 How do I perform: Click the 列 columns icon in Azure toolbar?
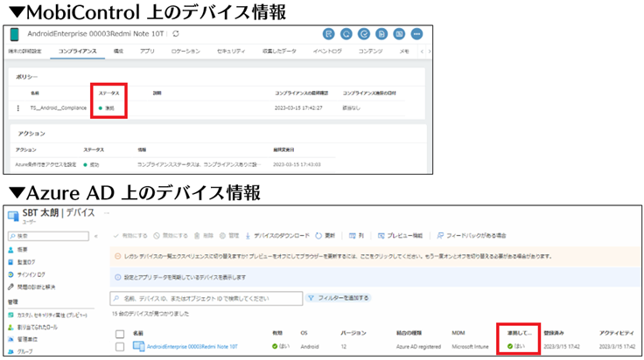[353, 236]
